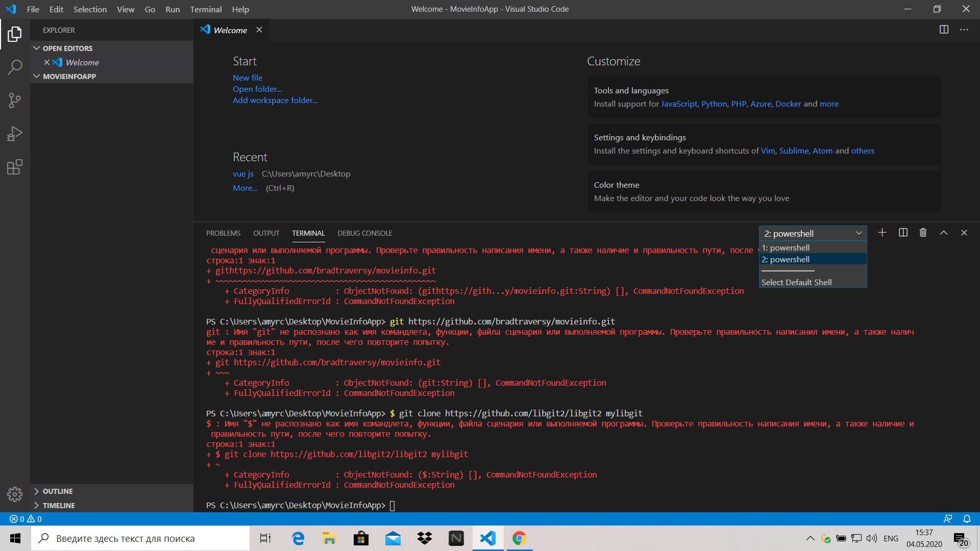Kill terminal with trash icon
The image size is (980, 551).
tap(923, 233)
